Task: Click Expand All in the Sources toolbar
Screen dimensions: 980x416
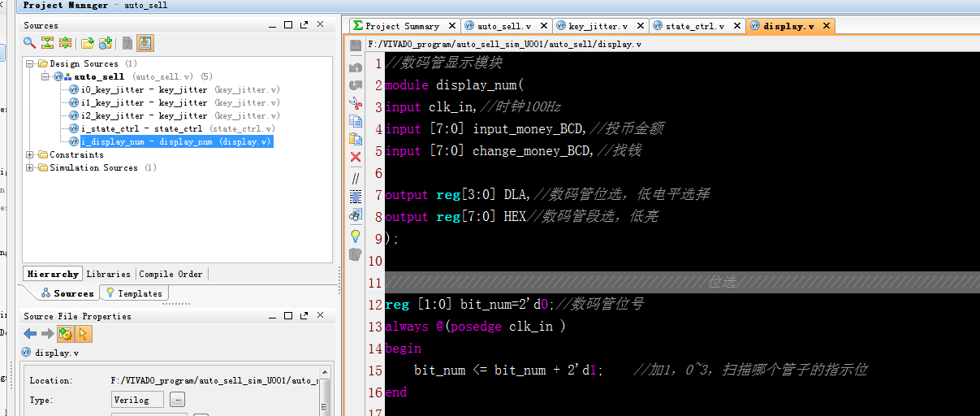Action: [65, 43]
